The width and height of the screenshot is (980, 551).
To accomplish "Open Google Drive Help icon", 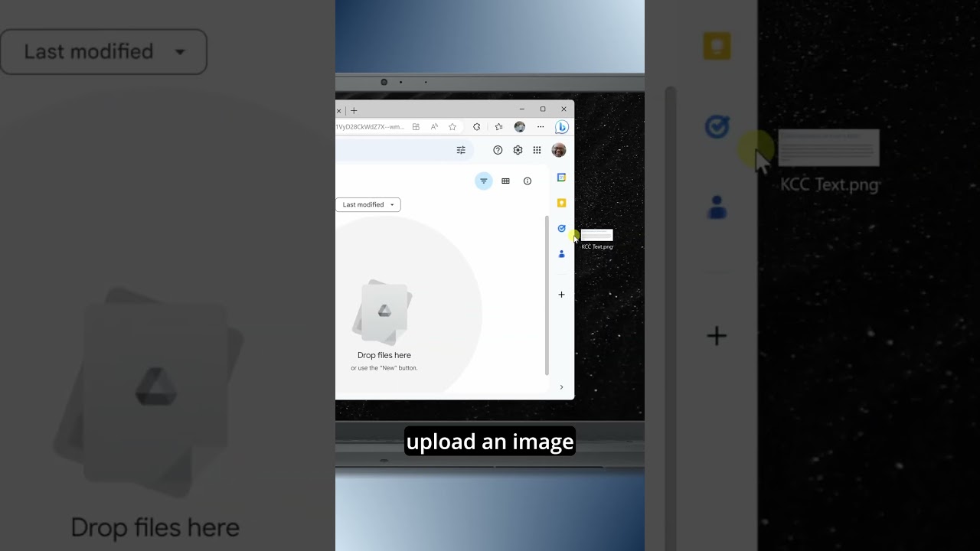I will coord(498,150).
